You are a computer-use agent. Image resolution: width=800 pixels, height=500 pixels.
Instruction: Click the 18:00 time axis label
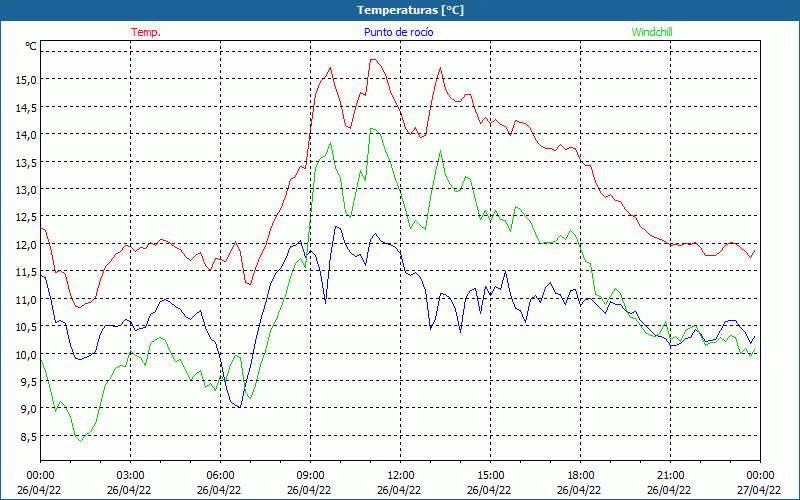click(x=581, y=476)
